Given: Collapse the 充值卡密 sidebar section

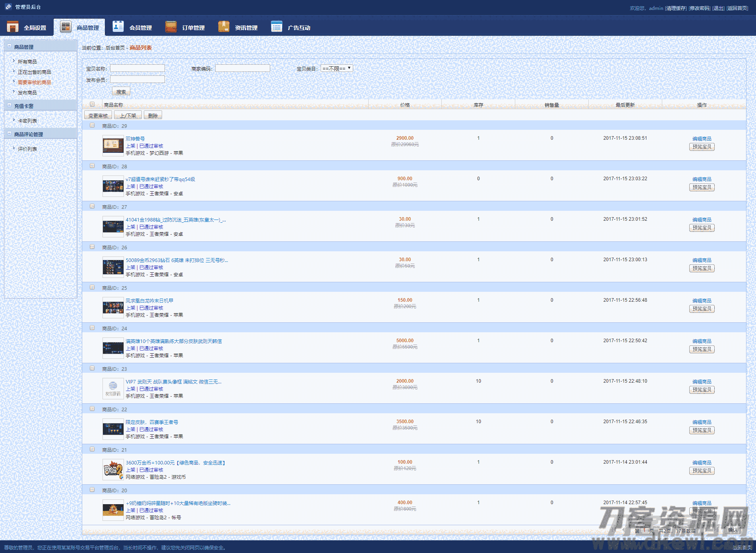Looking at the screenshot, I should (10, 106).
